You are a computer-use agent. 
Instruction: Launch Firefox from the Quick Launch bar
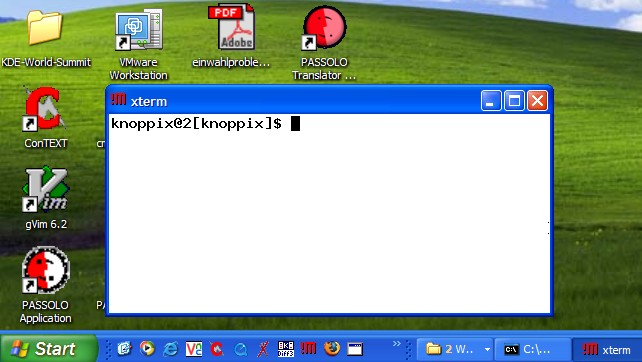(x=332, y=348)
